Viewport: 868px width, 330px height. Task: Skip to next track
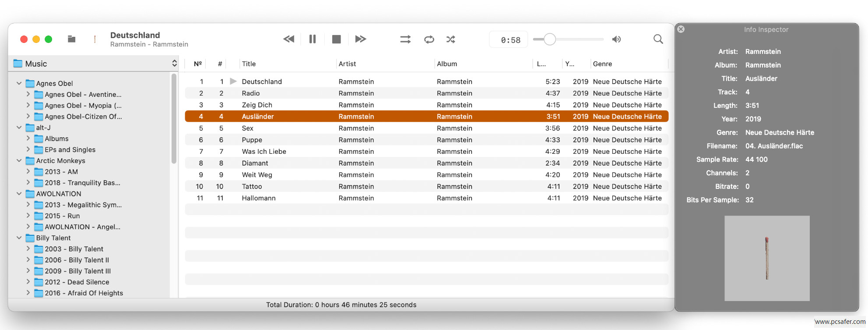360,39
